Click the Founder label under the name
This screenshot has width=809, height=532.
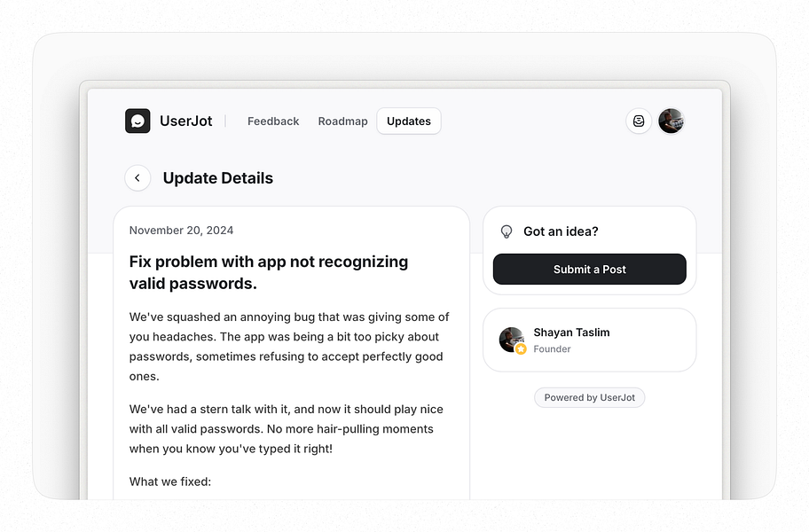point(551,348)
